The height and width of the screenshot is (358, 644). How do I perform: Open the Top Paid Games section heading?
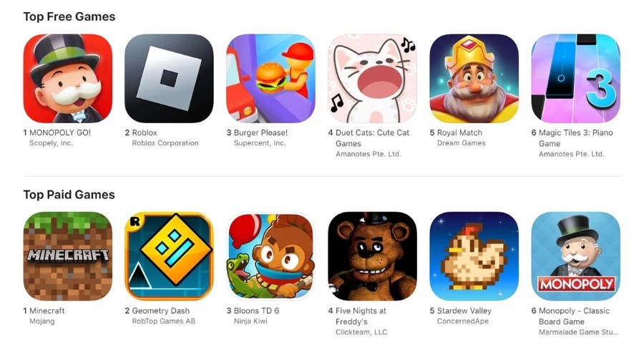click(x=69, y=195)
